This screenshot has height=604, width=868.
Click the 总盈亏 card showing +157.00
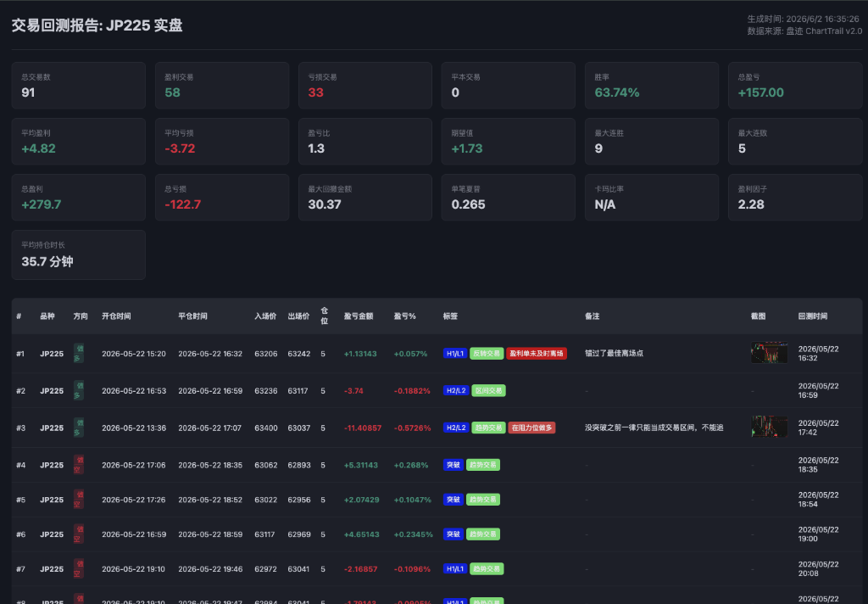795,86
